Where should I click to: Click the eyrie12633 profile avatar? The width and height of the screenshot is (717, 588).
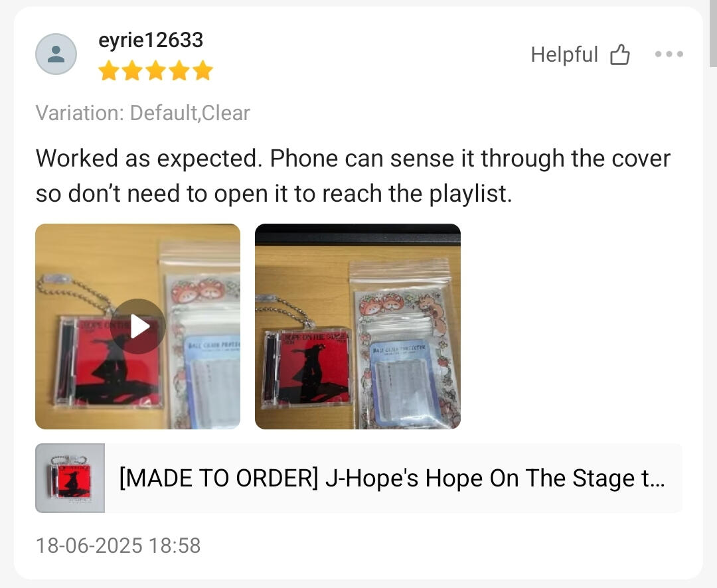coord(56,54)
